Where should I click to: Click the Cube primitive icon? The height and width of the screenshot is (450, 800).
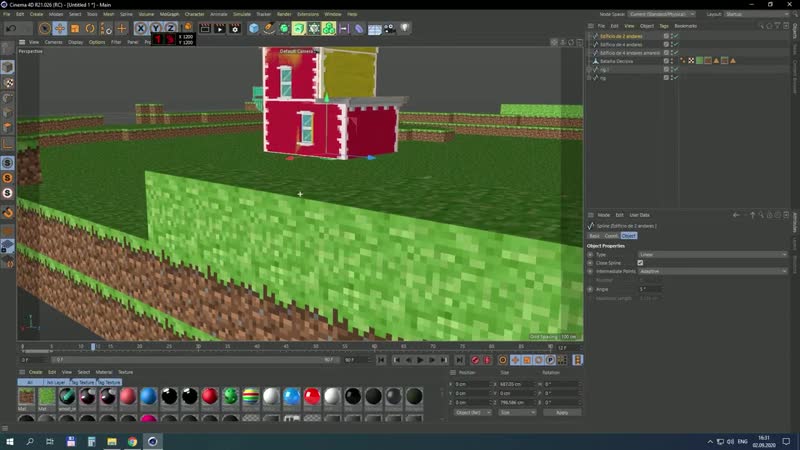[x=254, y=29]
